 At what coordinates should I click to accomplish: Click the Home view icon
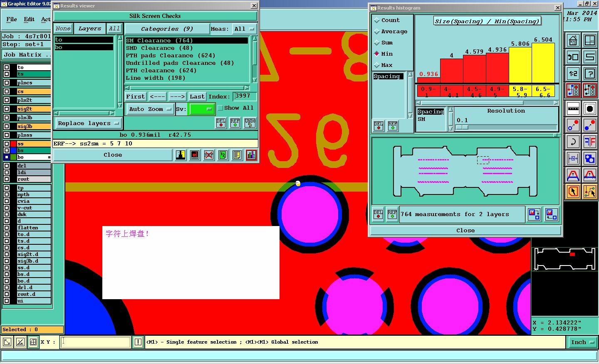(573, 40)
